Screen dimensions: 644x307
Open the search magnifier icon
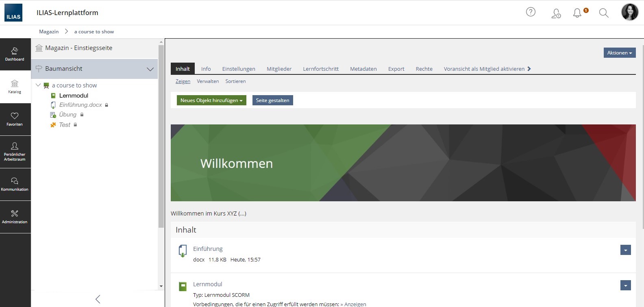pos(604,13)
